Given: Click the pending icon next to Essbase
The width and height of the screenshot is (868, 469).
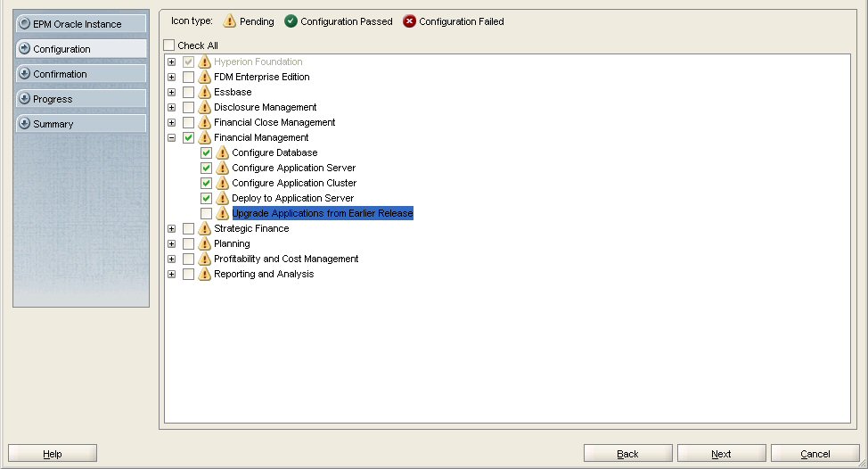Looking at the screenshot, I should pyautogui.click(x=205, y=92).
